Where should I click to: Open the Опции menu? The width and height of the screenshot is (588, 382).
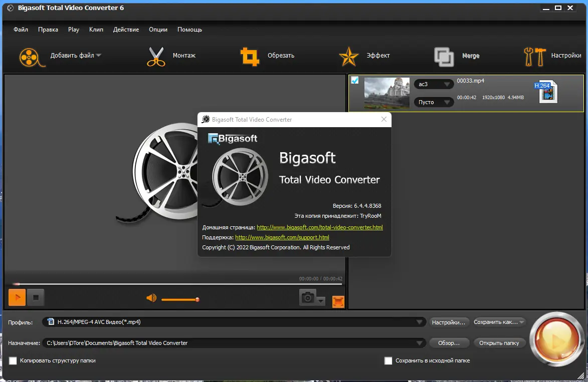[158, 30]
